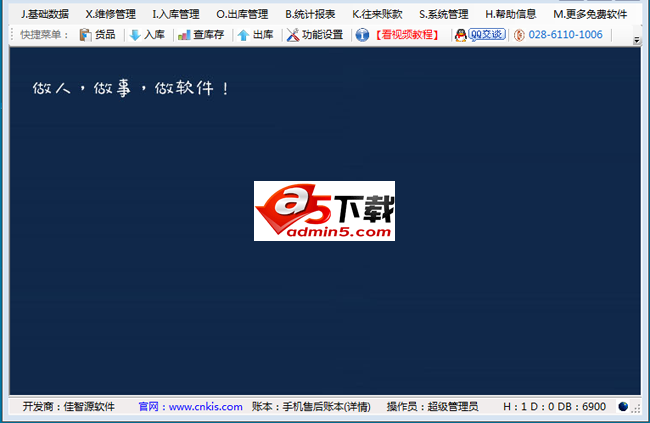
Task: Click the QQ交谈 button
Action: click(487, 34)
